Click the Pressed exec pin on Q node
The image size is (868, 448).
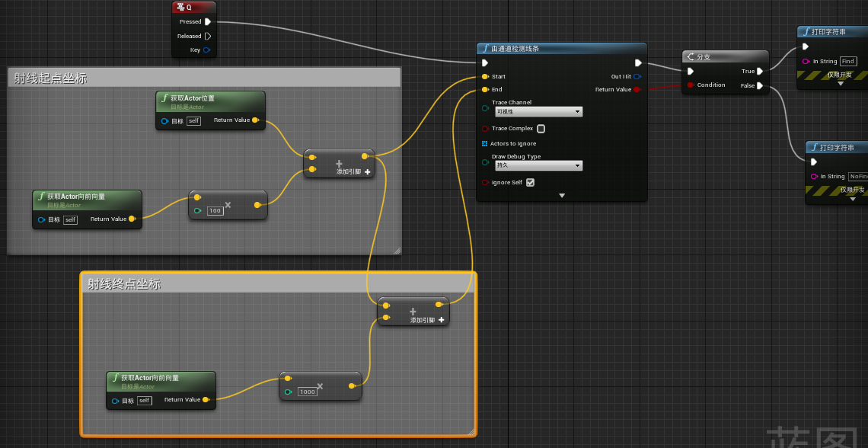(x=208, y=22)
